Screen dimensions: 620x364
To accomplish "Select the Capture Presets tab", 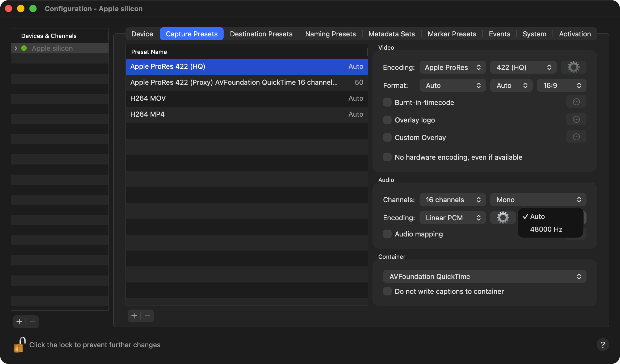I will [192, 34].
